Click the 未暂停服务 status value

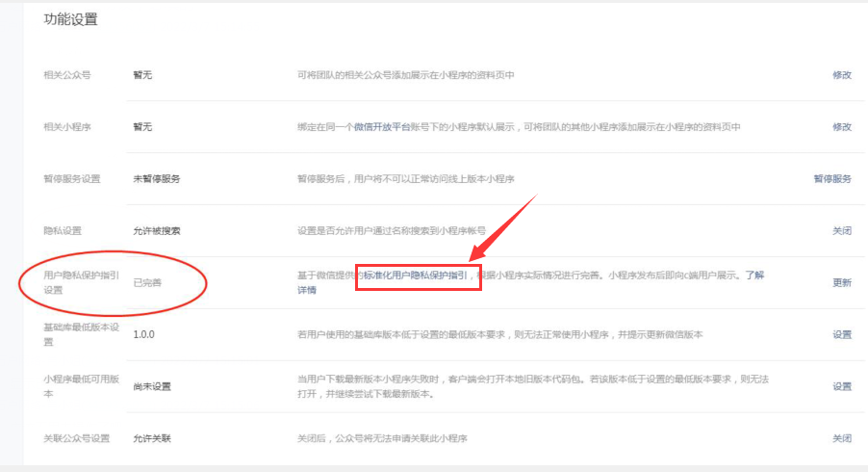tap(157, 179)
